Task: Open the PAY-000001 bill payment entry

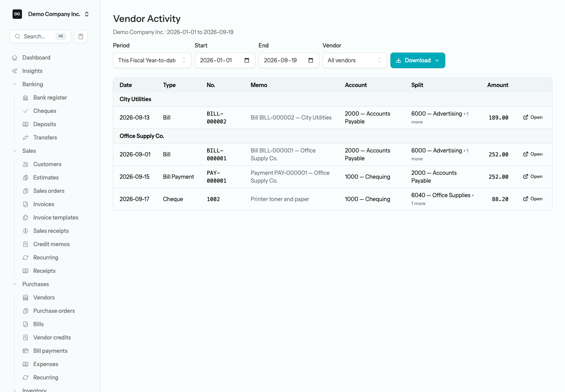Action: (x=533, y=176)
